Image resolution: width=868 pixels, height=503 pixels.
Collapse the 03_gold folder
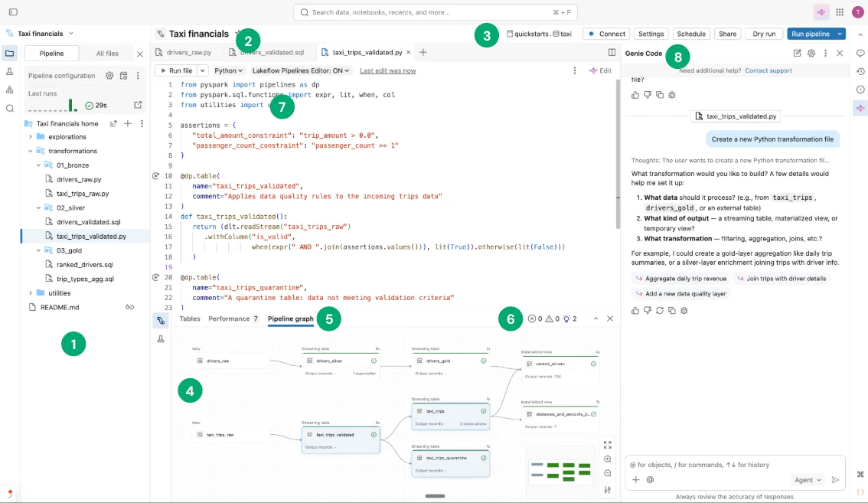coord(39,250)
